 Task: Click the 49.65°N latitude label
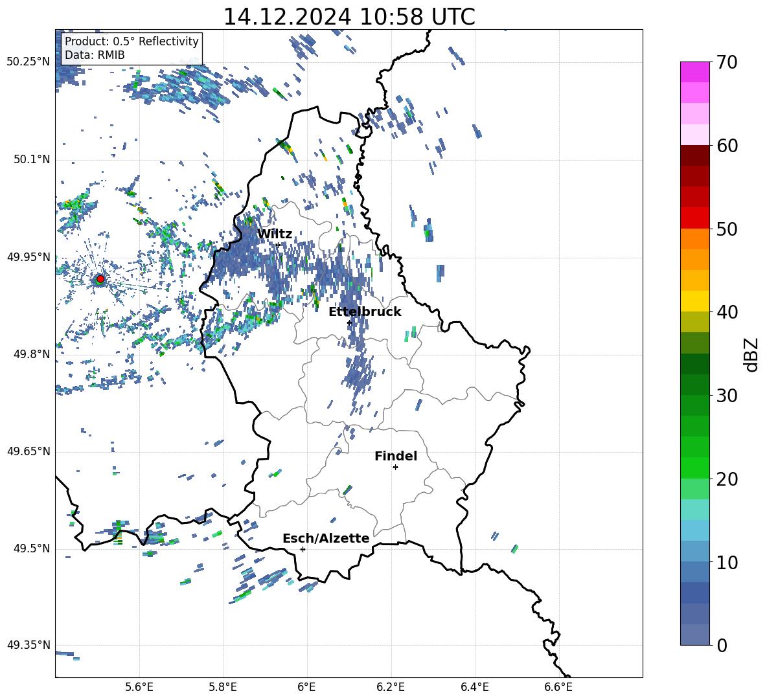pos(29,451)
